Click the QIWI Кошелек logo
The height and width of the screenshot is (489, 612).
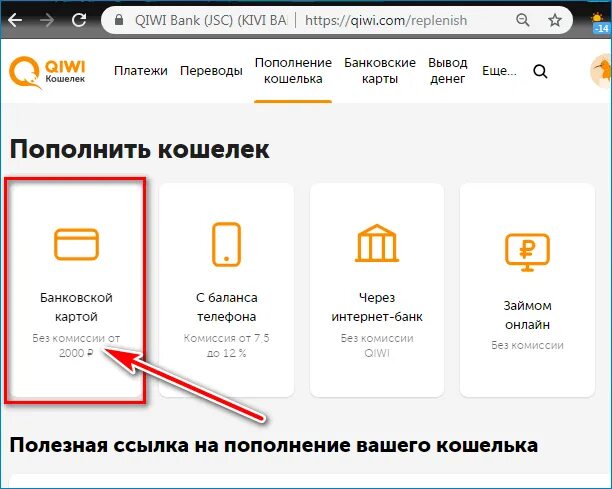(x=47, y=72)
